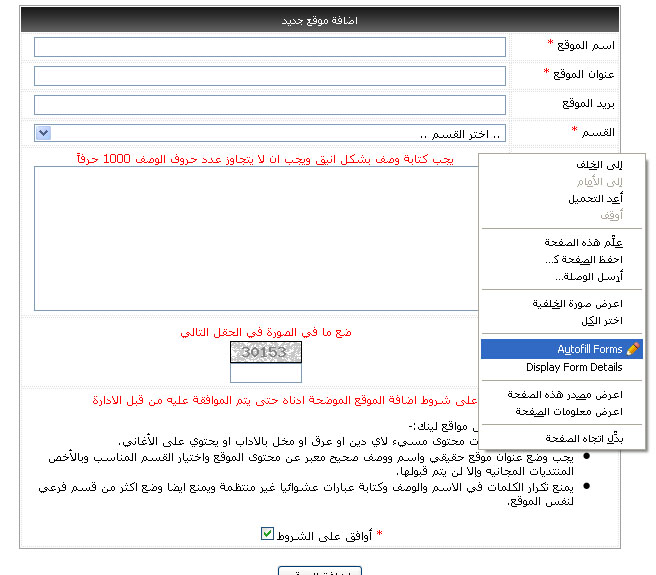Click the submit button at page bottom

(x=320, y=571)
